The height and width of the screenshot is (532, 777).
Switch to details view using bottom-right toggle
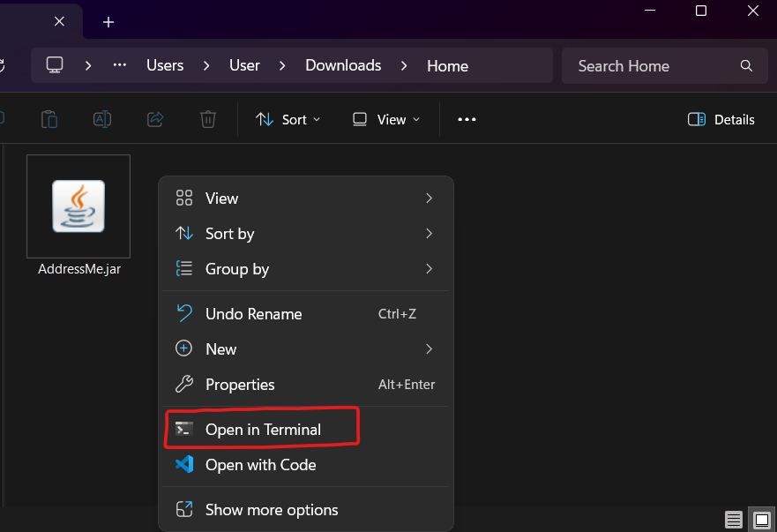(734, 520)
